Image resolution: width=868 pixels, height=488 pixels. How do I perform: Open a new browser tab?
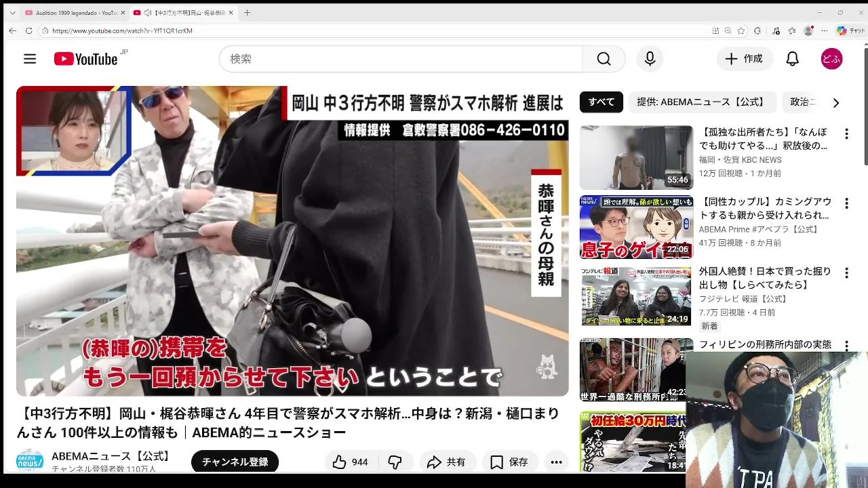pyautogui.click(x=247, y=13)
